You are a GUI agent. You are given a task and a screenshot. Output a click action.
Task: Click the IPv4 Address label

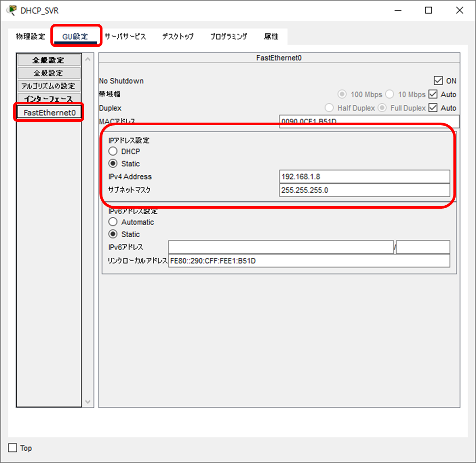pyautogui.click(x=130, y=177)
